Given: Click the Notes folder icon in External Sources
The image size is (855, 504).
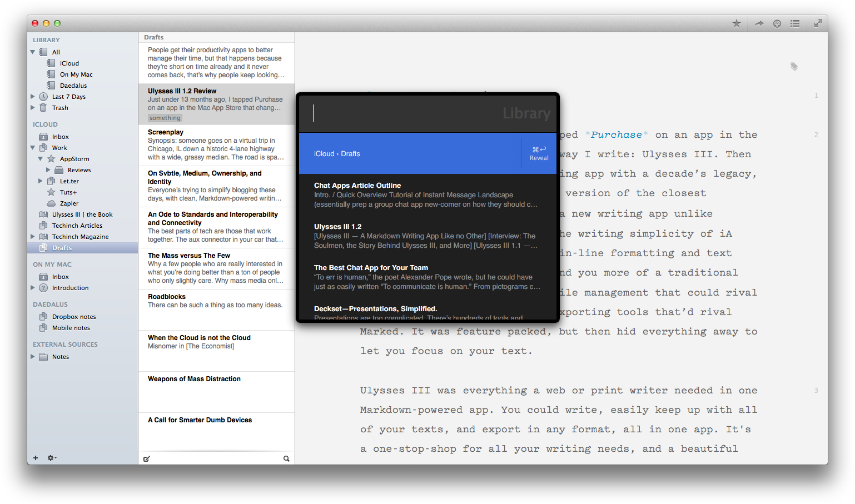Looking at the screenshot, I should click(x=43, y=357).
